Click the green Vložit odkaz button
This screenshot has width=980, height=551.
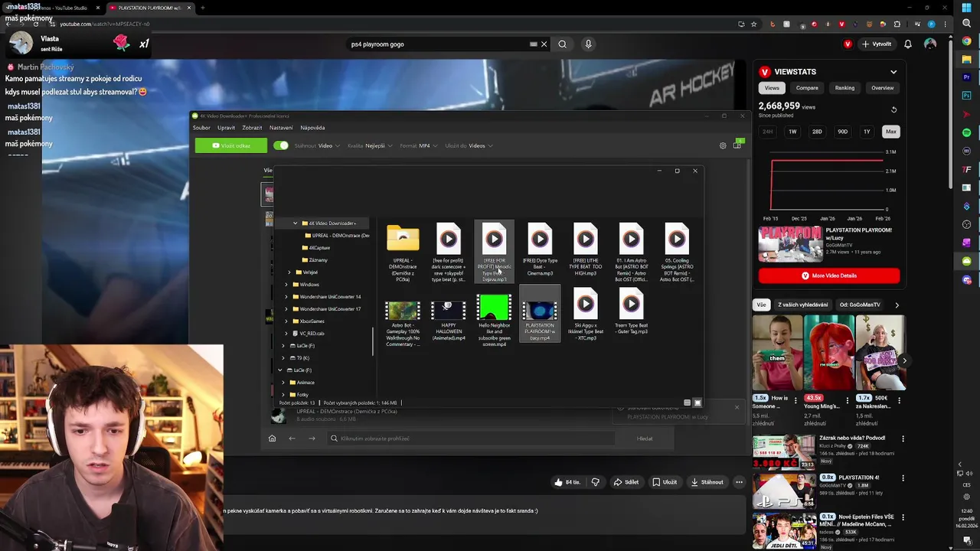[x=231, y=145]
